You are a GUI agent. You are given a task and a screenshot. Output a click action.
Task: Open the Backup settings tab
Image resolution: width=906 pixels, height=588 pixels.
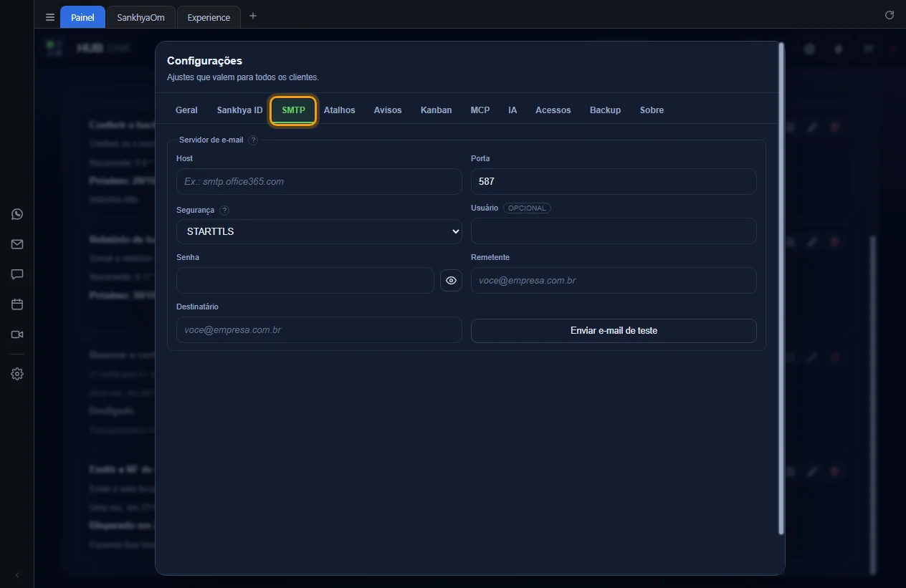click(605, 110)
